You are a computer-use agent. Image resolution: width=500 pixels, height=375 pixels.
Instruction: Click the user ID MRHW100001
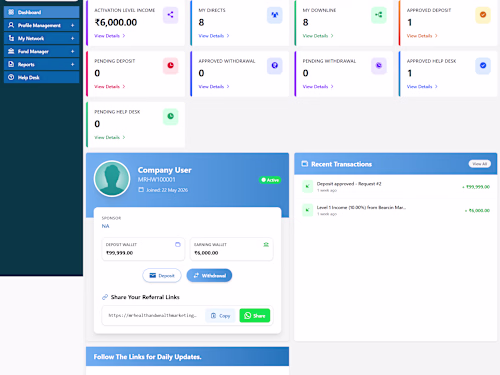(157, 180)
